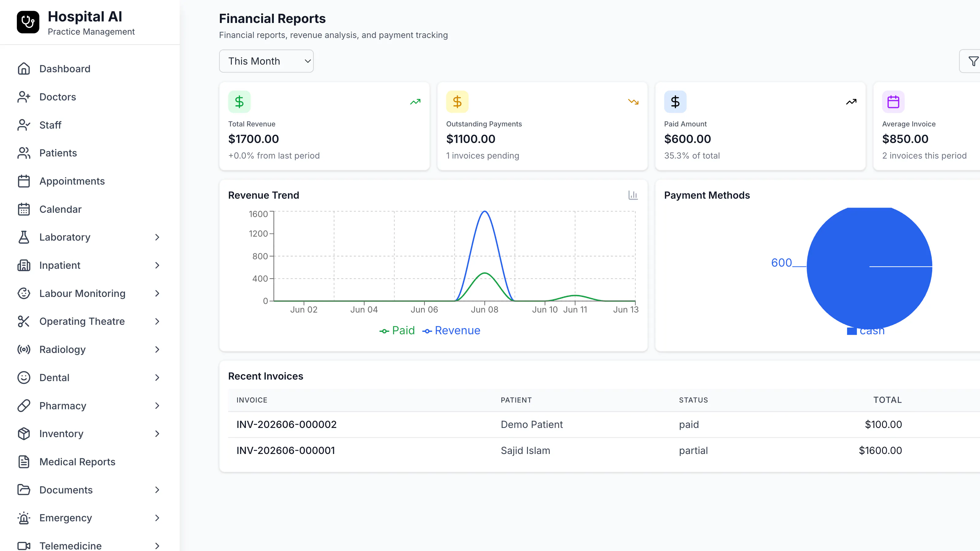Click the Operating Theatre scissors icon
Screen dimensions: 980x551
[24, 322]
